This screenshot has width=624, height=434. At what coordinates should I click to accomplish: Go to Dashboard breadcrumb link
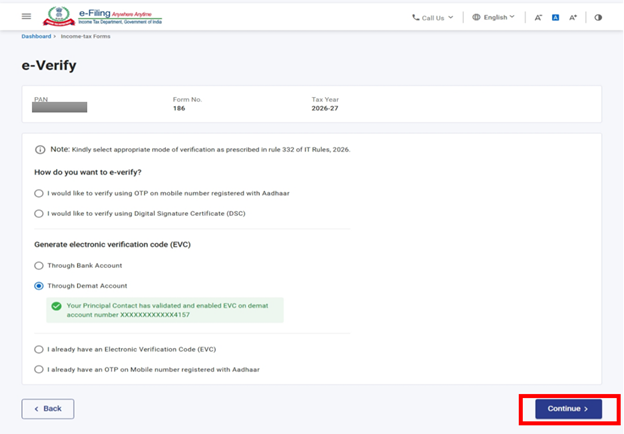pyautogui.click(x=38, y=36)
